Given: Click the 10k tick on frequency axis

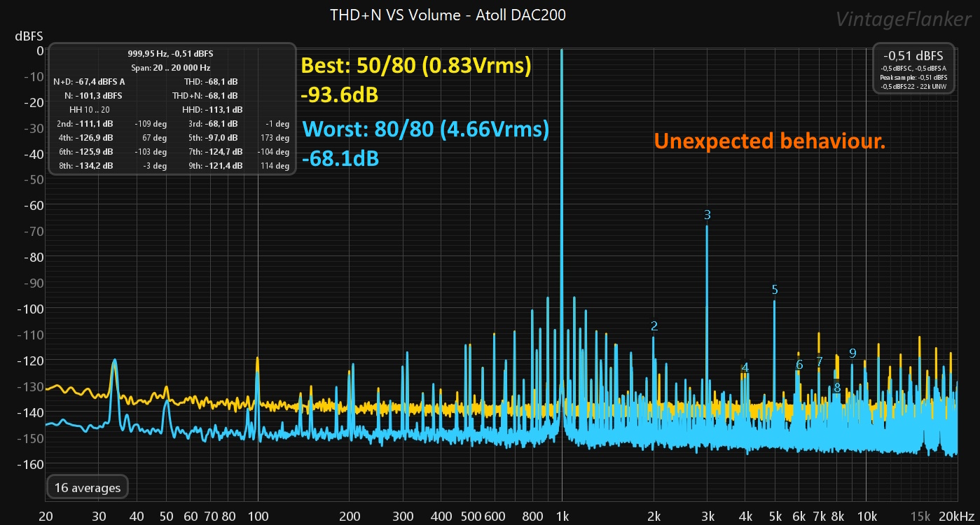Looking at the screenshot, I should (x=867, y=516).
